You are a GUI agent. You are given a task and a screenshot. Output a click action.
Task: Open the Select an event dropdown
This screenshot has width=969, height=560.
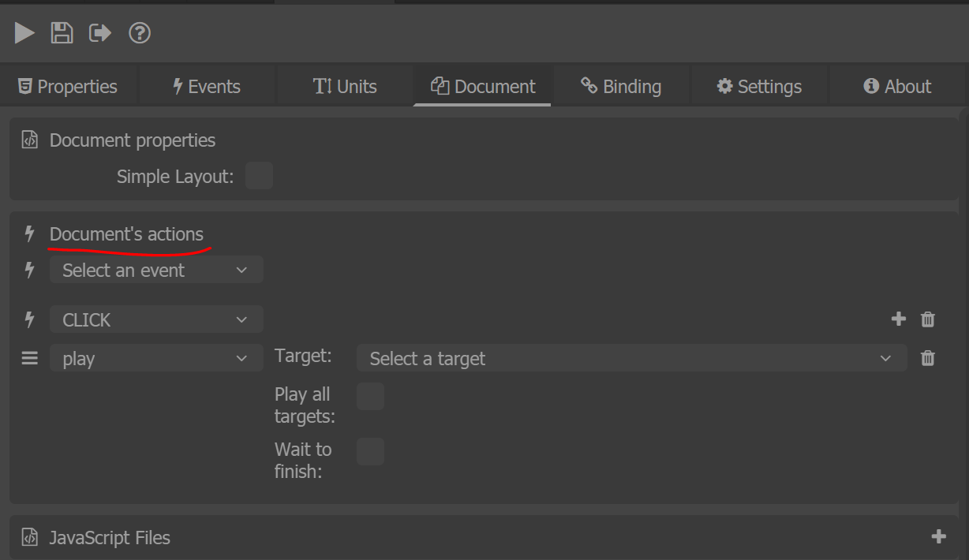pyautogui.click(x=156, y=270)
